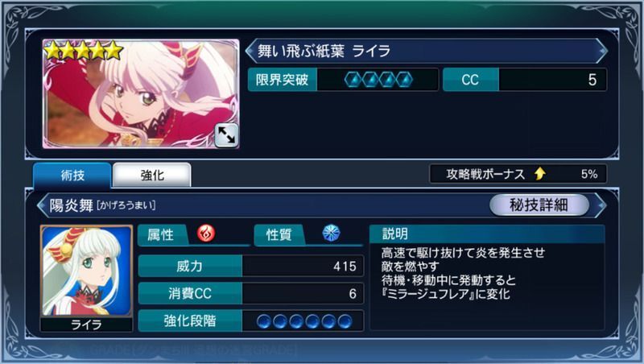This screenshot has width=644, height=364.
Task: Show previous skill using 陽炎舞 left arrow
Action: point(42,205)
